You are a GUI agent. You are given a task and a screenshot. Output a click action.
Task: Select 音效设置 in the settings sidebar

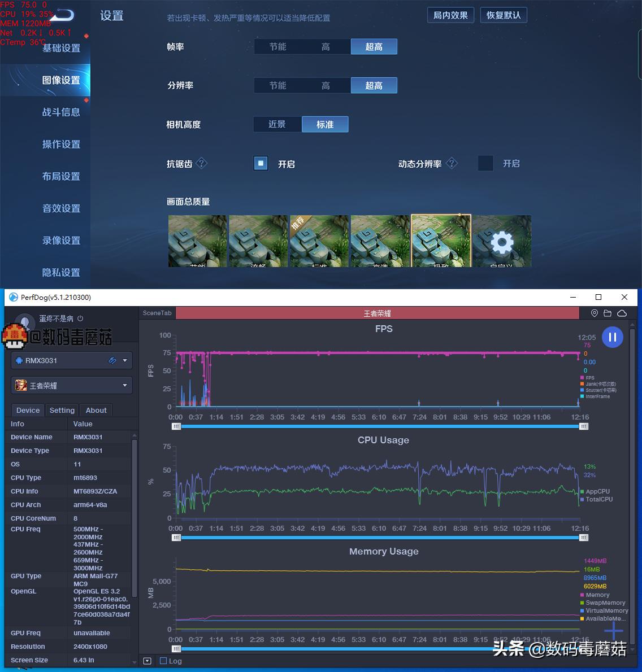point(62,208)
